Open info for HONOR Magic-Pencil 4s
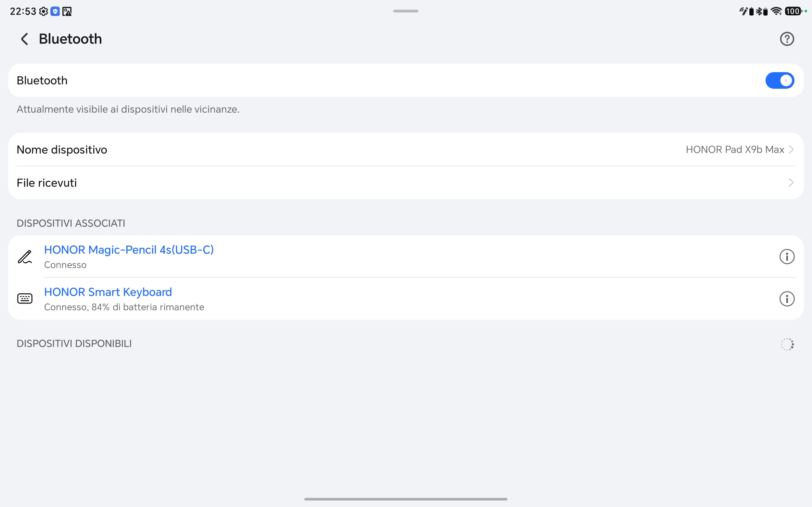The width and height of the screenshot is (812, 507). click(x=787, y=257)
